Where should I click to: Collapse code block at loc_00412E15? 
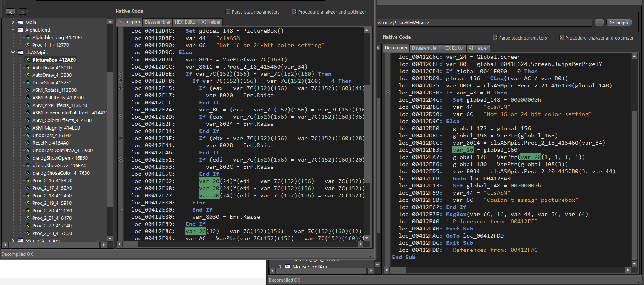click(x=121, y=88)
